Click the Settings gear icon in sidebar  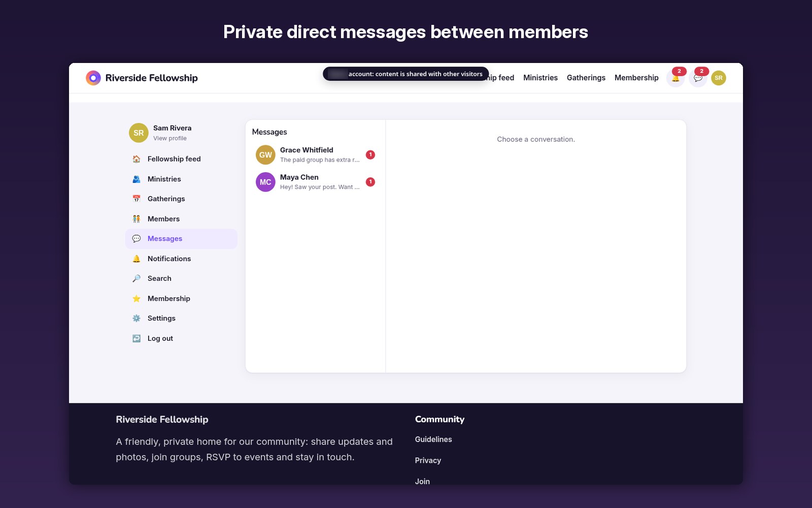(x=137, y=319)
